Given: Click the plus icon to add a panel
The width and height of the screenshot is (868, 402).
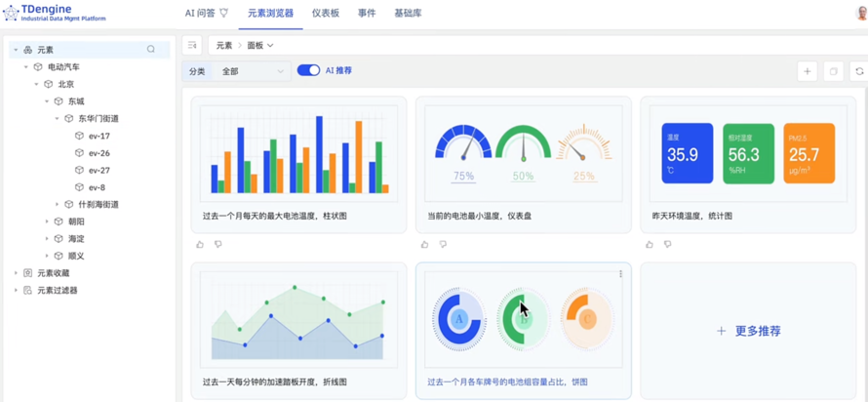Looking at the screenshot, I should click(807, 71).
